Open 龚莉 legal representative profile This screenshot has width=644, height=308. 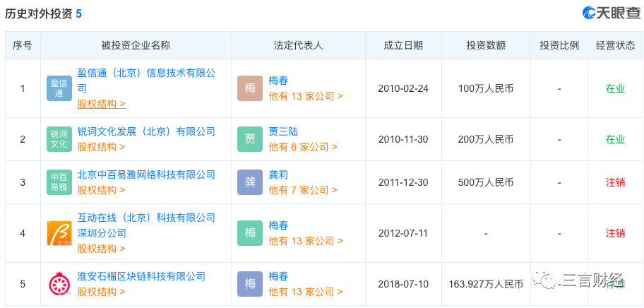(x=278, y=175)
